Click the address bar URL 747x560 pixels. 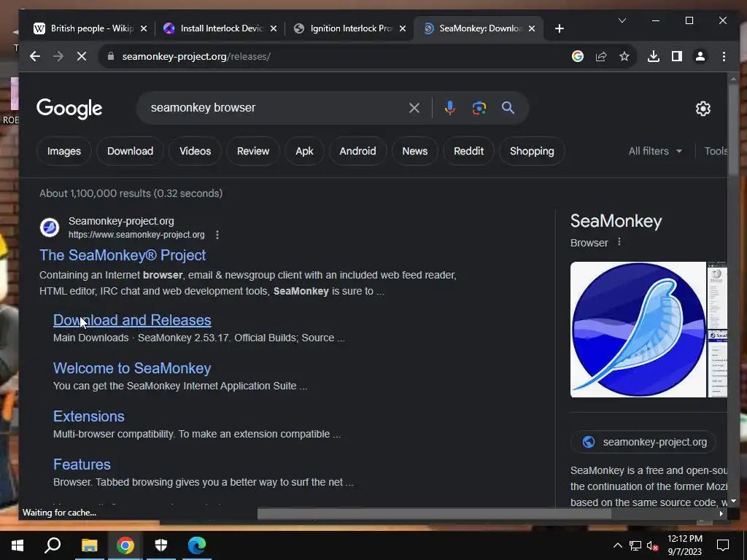pyautogui.click(x=196, y=56)
